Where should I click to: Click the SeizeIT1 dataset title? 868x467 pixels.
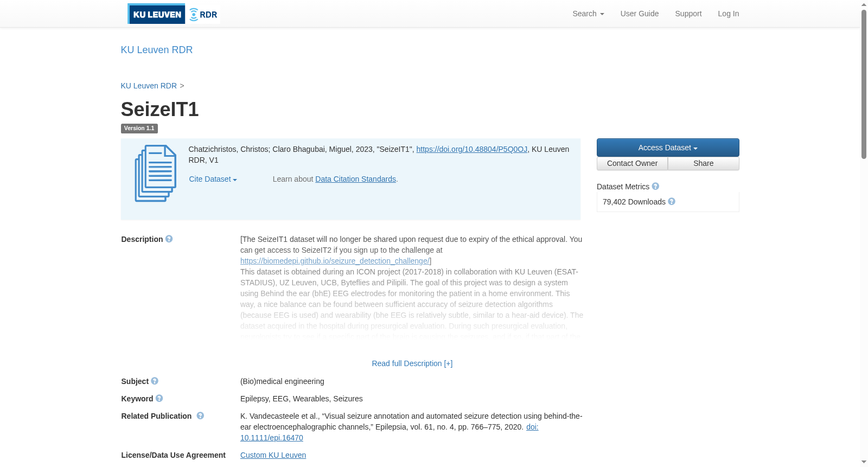click(160, 110)
